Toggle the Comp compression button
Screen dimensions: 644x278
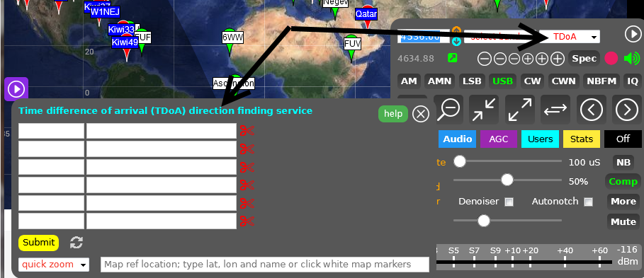(623, 182)
